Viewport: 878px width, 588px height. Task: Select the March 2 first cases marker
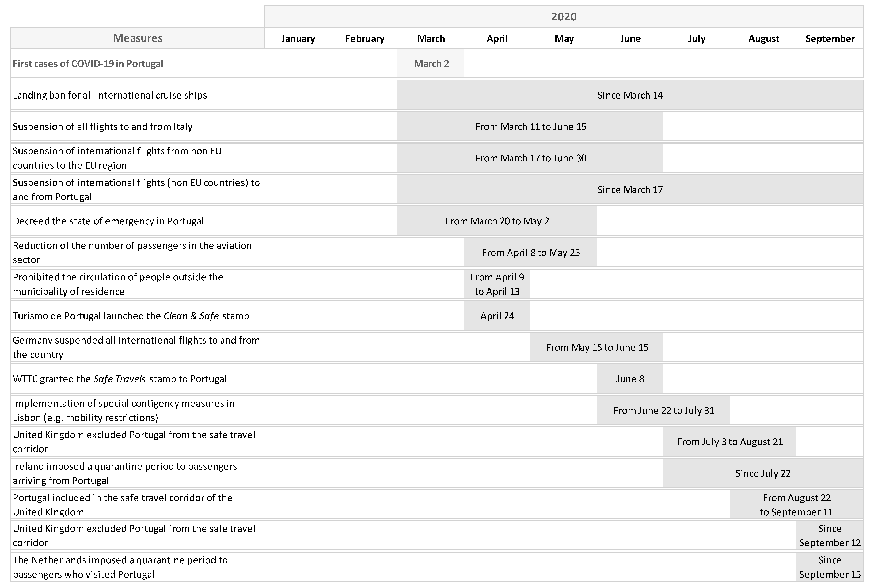431,64
